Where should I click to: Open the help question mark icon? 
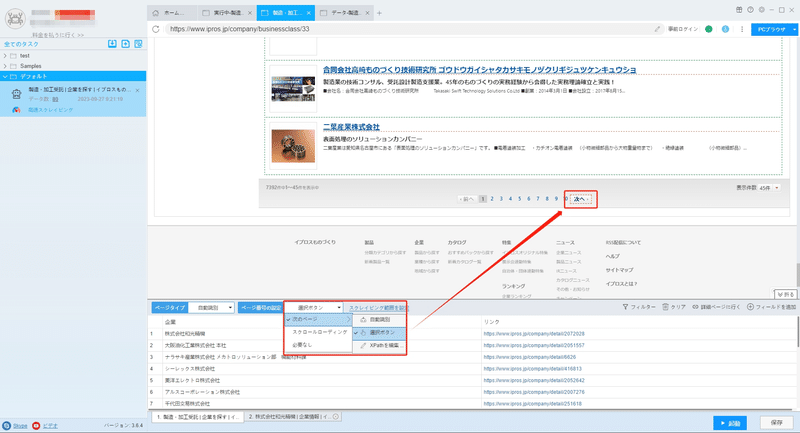751,10
